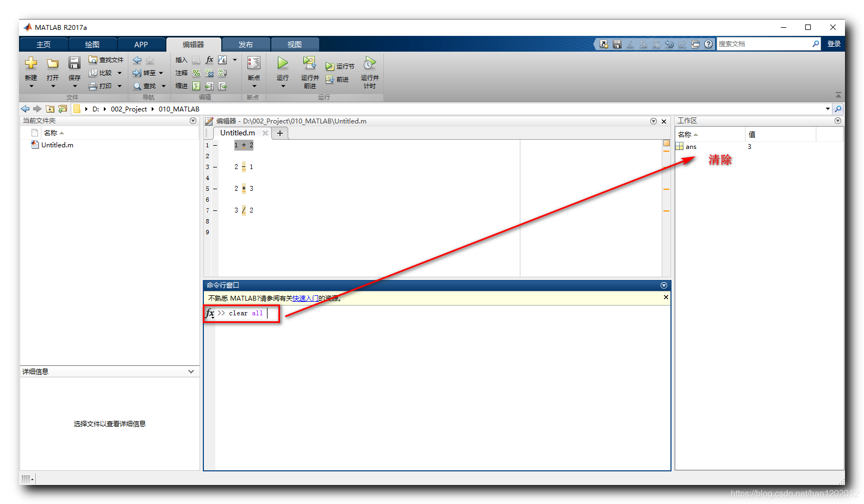864x504 pixels.
Task: Click the 转至 (Go To) icon
Action: point(137,73)
